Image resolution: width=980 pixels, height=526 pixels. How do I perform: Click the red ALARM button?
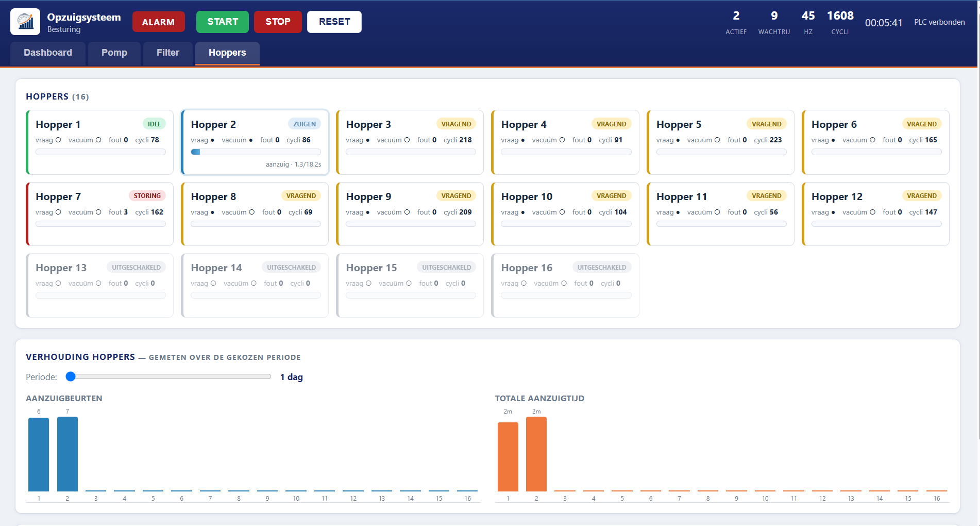tap(158, 22)
